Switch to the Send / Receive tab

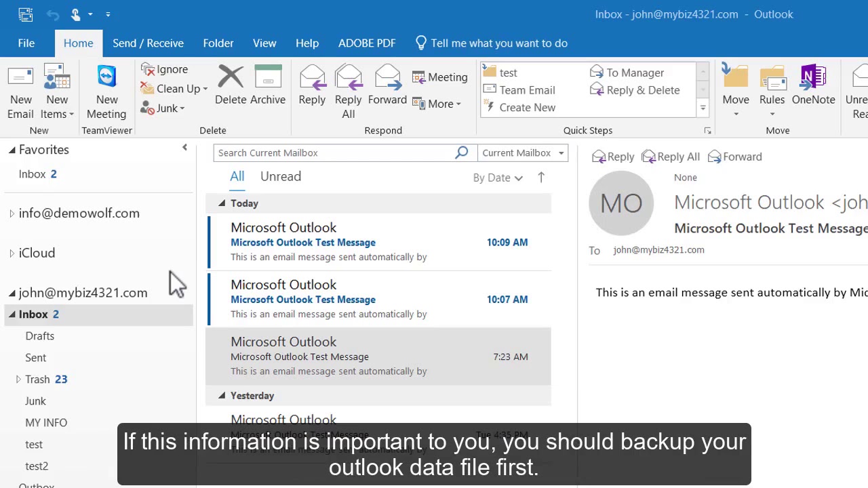[x=148, y=43]
